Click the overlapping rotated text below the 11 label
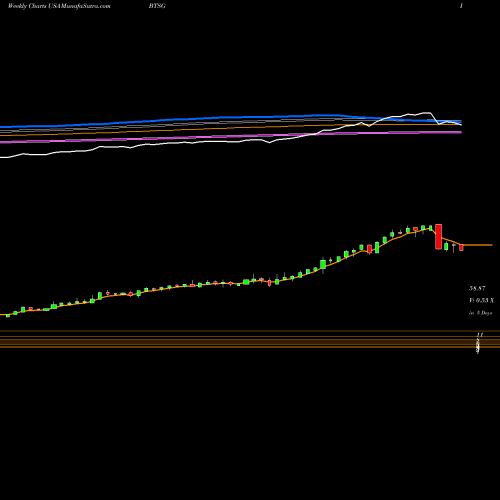 [x=479, y=346]
